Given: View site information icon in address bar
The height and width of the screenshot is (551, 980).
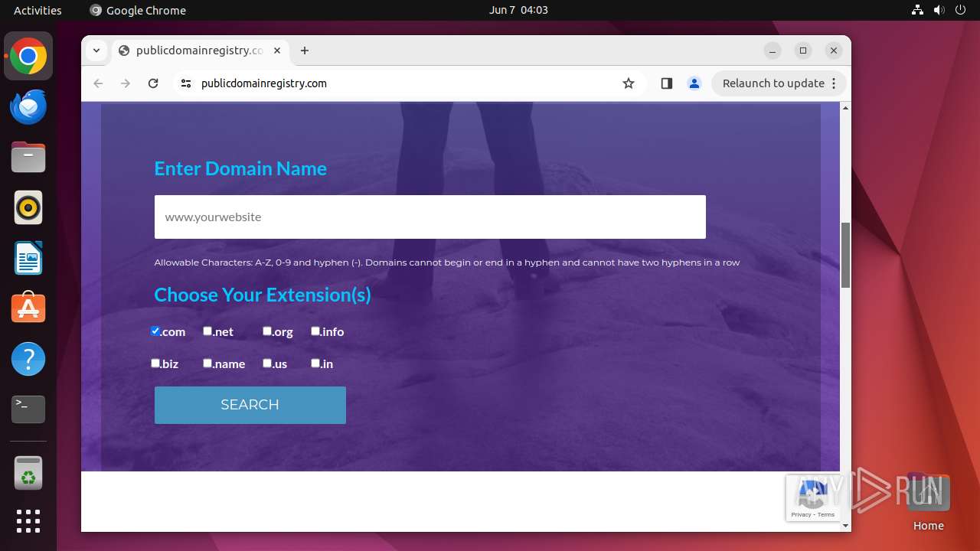Looking at the screenshot, I should [185, 83].
